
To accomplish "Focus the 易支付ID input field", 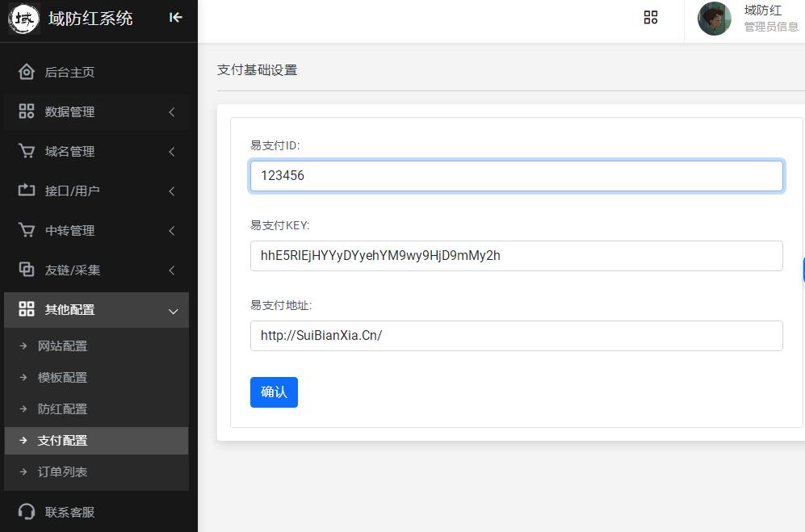I will [516, 176].
